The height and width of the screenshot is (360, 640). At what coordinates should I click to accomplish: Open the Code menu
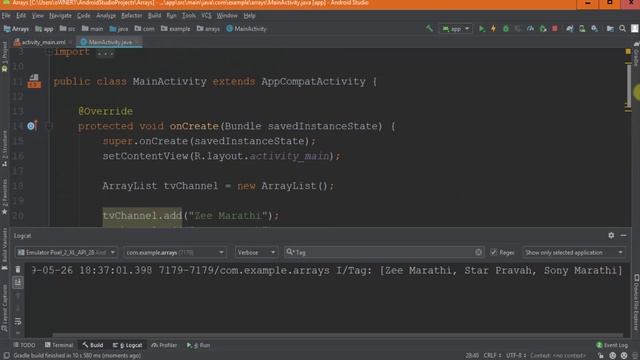(x=84, y=16)
